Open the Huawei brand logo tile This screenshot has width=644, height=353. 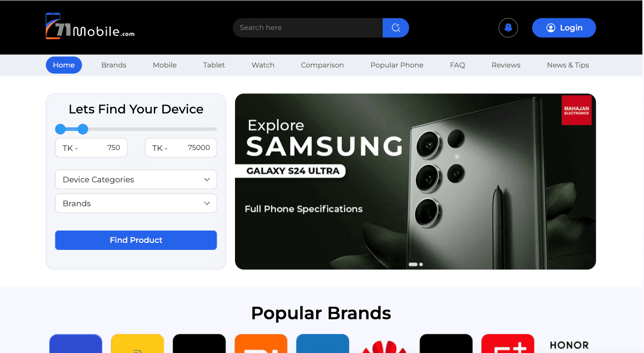pos(384,344)
